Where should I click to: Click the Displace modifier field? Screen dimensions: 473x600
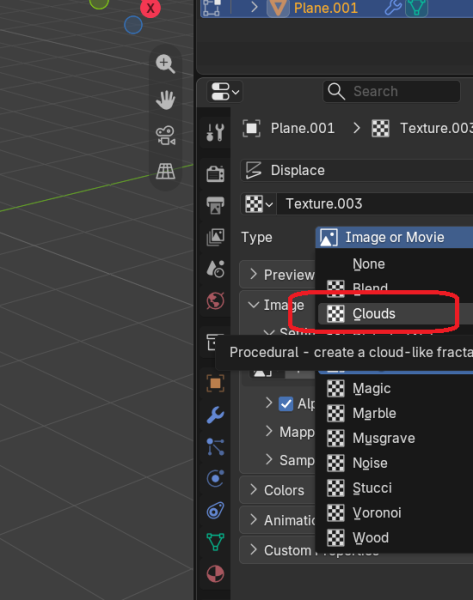pos(357,170)
